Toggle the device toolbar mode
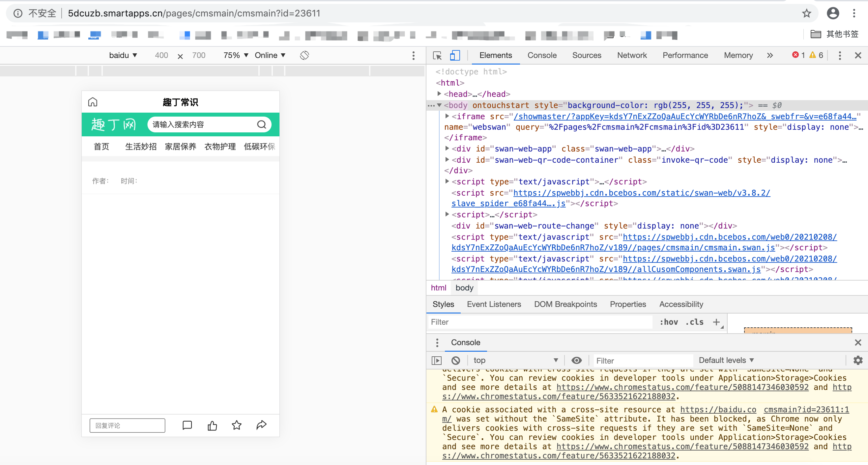 point(454,55)
